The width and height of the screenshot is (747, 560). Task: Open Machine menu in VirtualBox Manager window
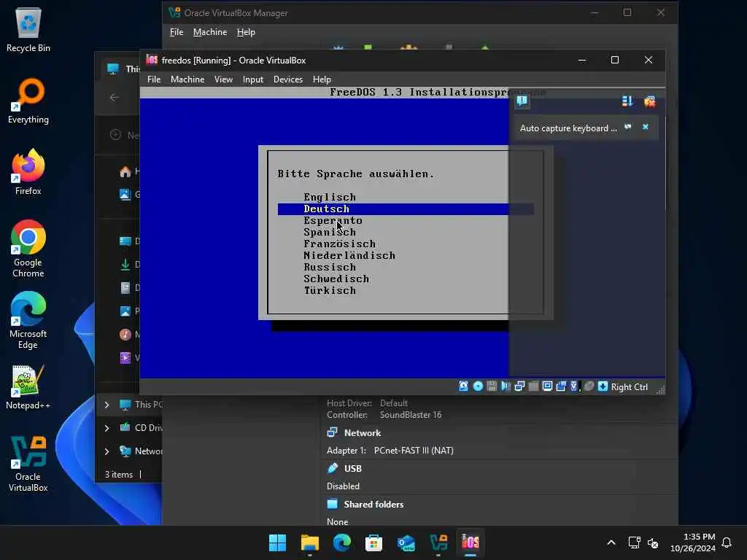point(210,32)
